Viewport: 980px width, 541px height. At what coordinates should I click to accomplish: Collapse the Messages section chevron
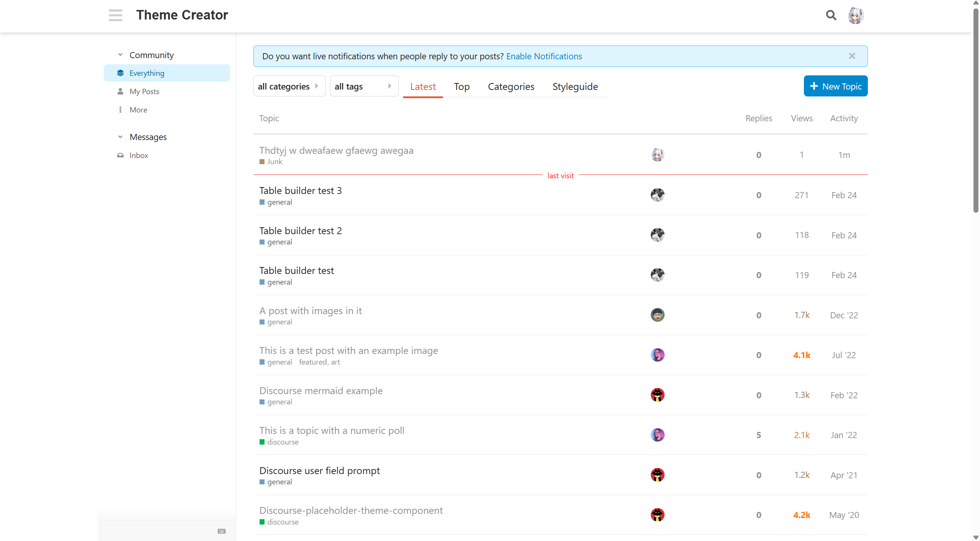(120, 137)
